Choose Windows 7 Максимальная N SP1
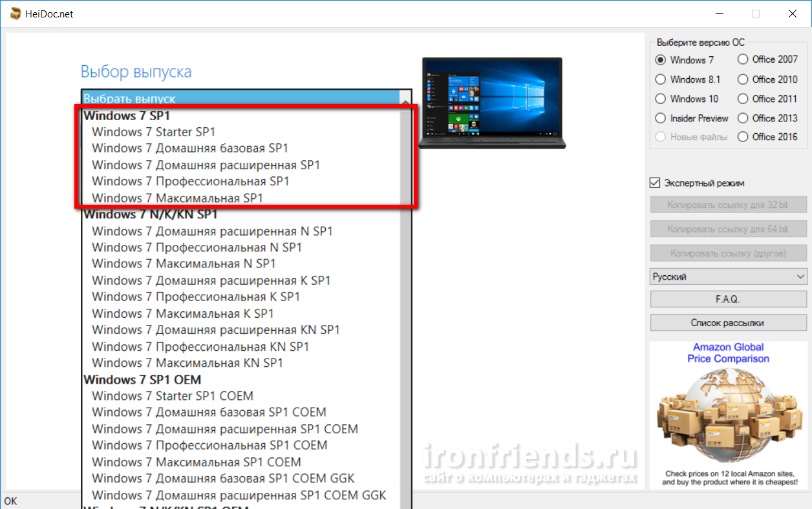 point(240,264)
